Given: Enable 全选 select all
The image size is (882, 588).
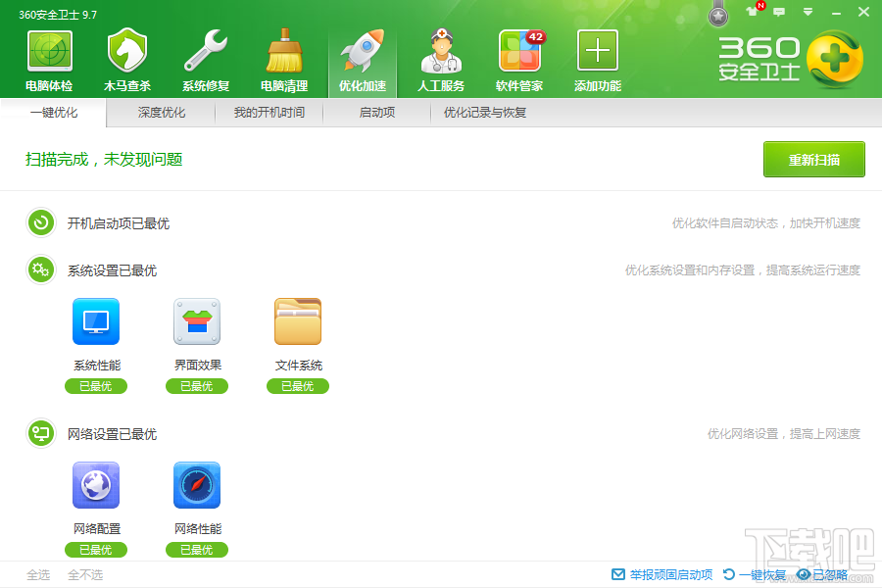Looking at the screenshot, I should click(x=37, y=576).
